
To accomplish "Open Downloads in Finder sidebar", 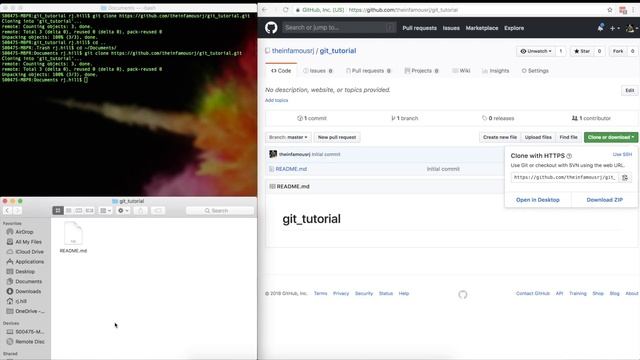I will tap(28, 291).
